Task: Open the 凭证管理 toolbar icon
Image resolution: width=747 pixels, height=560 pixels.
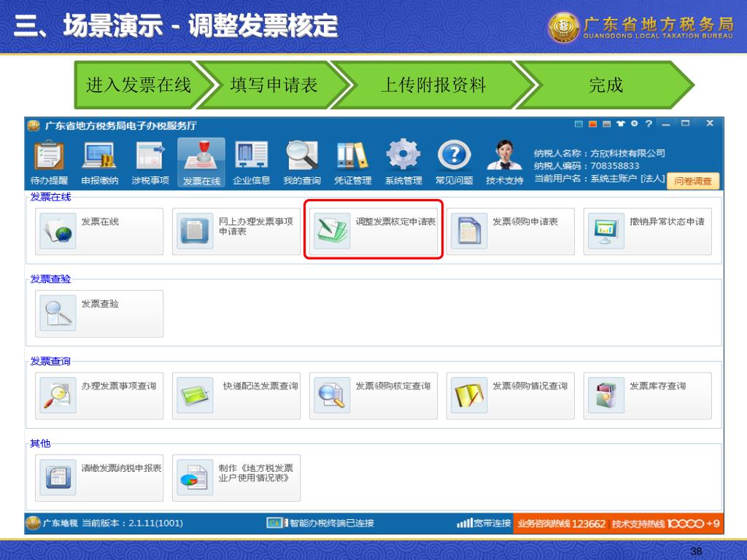Action: click(352, 163)
